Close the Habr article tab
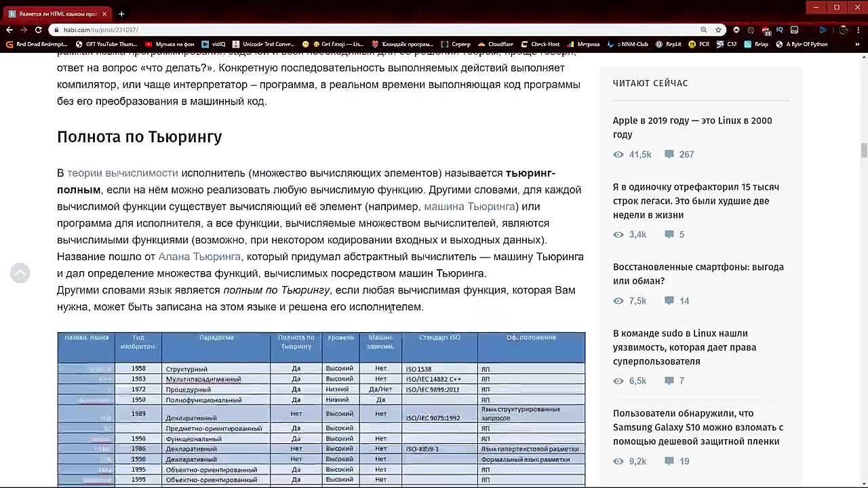 pyautogui.click(x=104, y=14)
